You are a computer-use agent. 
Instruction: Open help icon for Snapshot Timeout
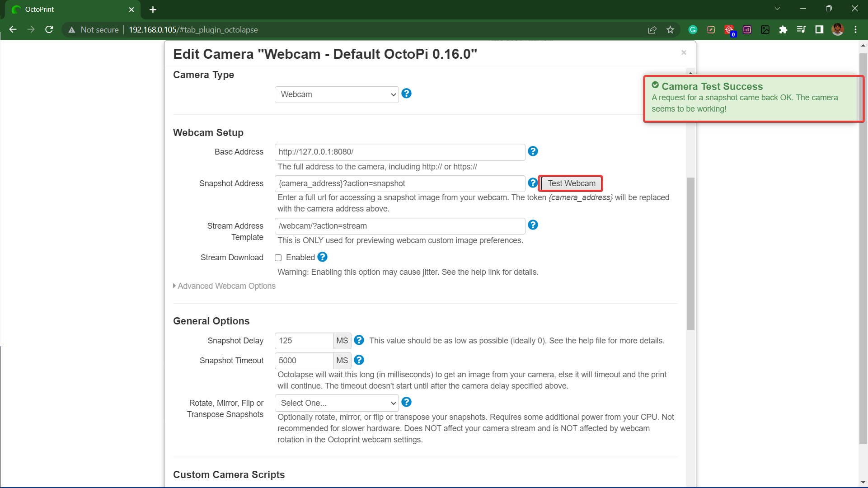[359, 360]
